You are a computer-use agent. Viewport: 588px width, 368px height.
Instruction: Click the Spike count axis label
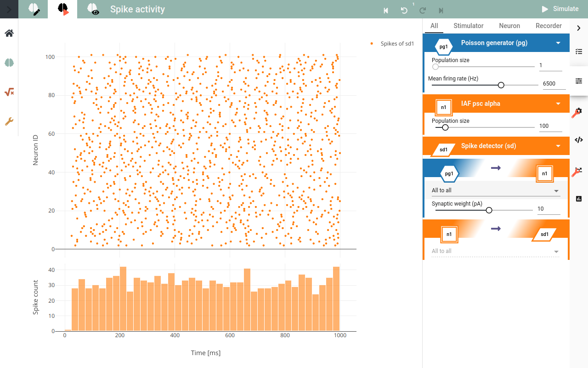(x=35, y=298)
